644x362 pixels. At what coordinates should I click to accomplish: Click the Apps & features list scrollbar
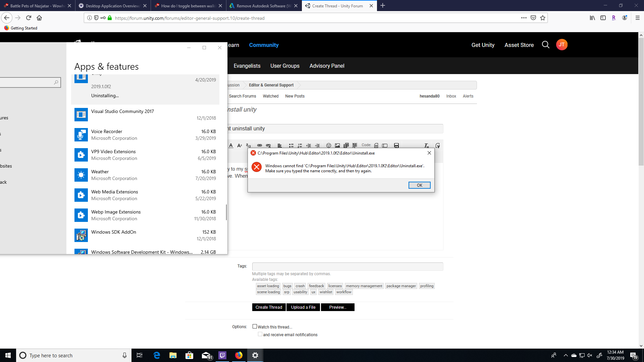pos(226,213)
